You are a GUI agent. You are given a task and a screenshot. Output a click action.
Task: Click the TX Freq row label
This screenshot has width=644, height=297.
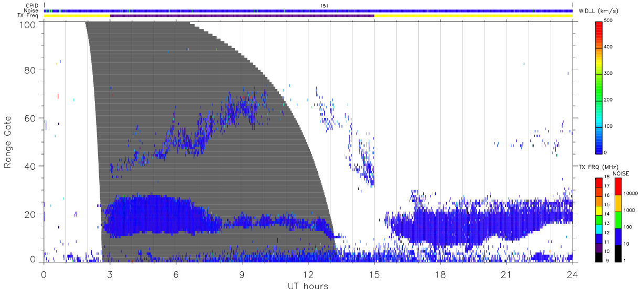tap(28, 16)
